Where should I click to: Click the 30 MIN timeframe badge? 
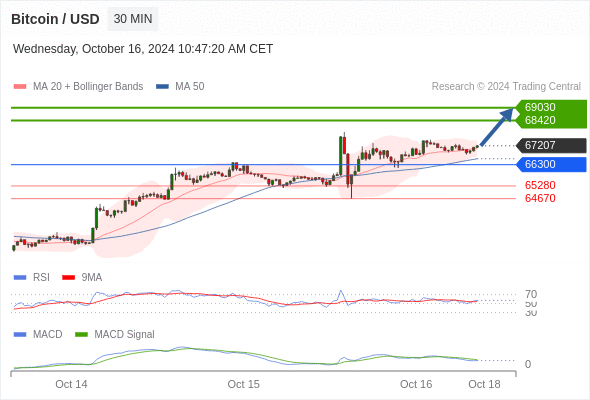coord(133,19)
